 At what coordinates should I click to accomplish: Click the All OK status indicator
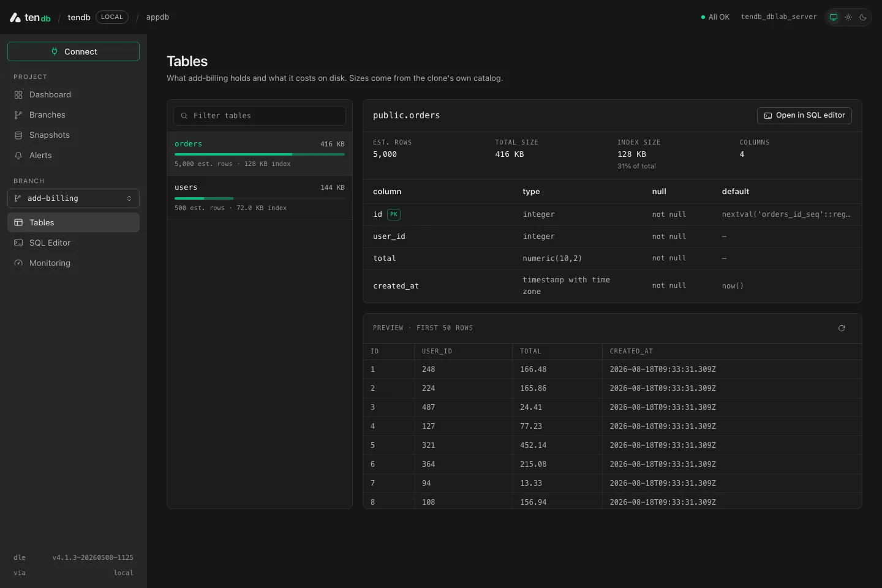(715, 17)
